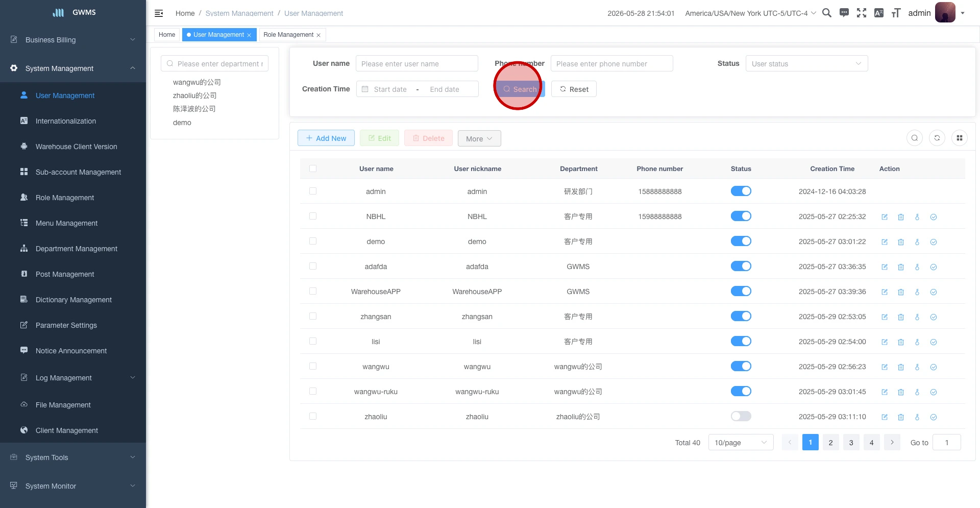Screen dimensions: 980x508
Task: Expand the System Tools menu
Action: click(x=73, y=457)
